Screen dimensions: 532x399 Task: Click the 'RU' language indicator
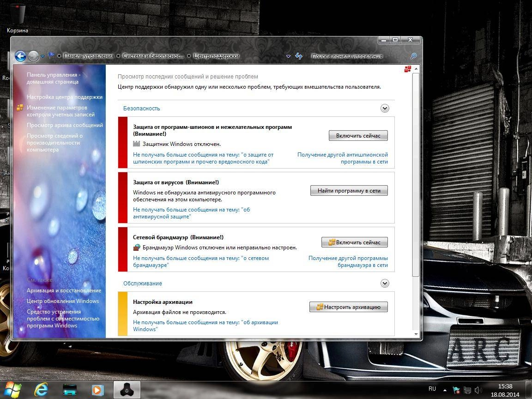(x=432, y=389)
